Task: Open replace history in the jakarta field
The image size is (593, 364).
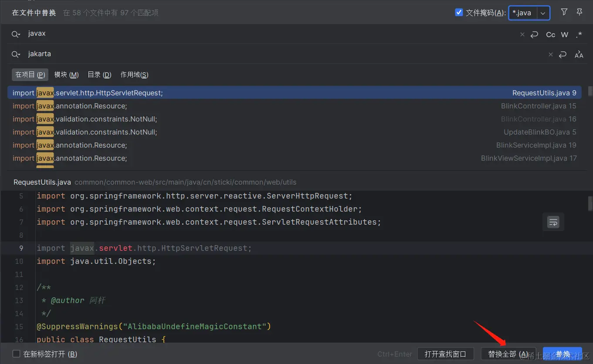Action: tap(16, 54)
